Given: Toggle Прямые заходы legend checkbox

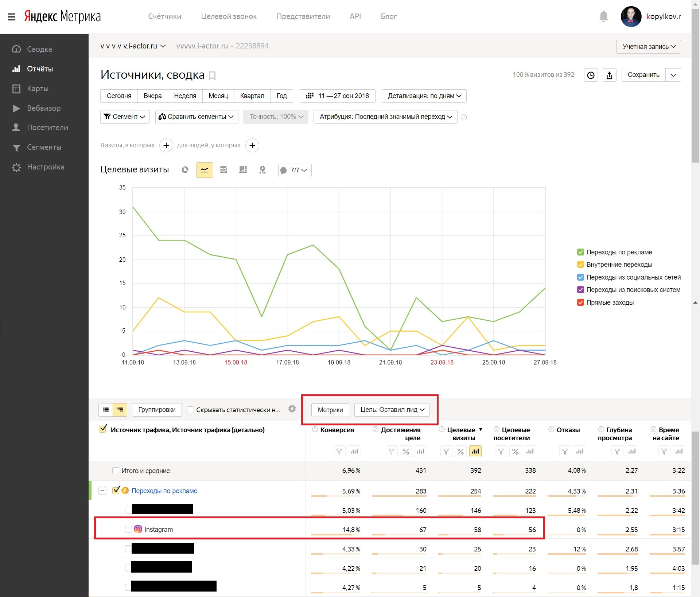Looking at the screenshot, I should click(x=580, y=303).
